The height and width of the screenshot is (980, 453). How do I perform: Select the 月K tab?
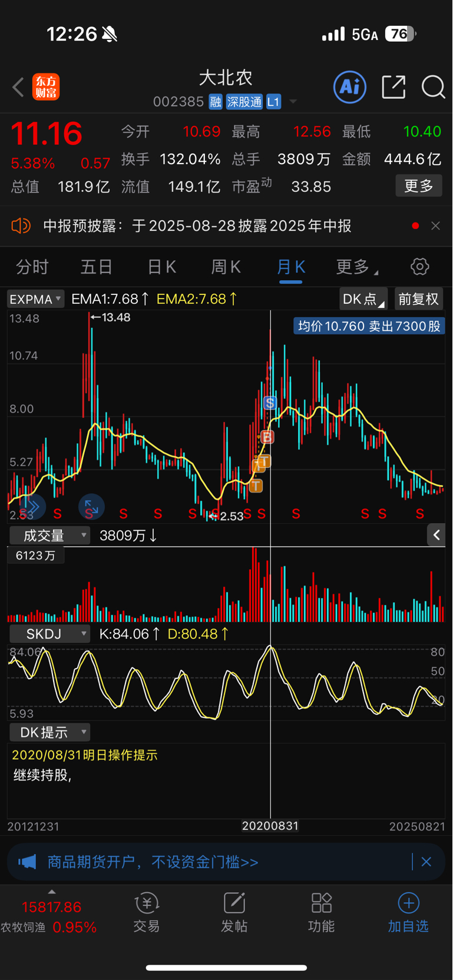tap(291, 267)
